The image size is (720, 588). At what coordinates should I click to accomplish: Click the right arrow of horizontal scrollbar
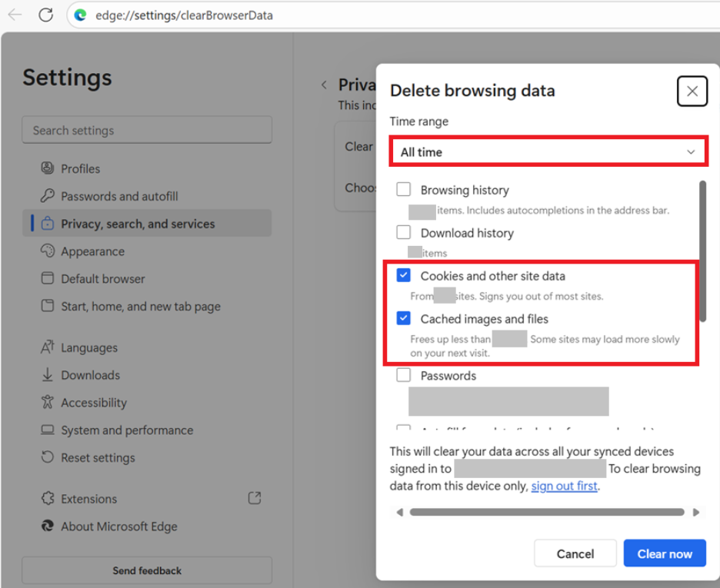coord(696,513)
